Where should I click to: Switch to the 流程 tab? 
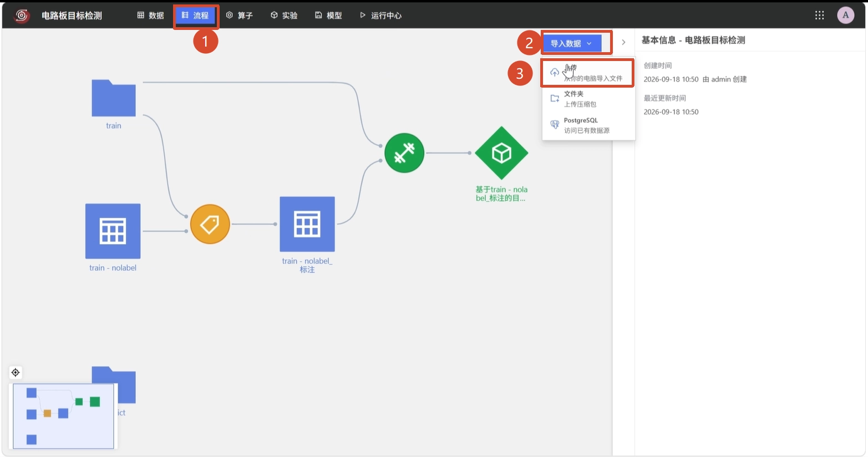(195, 16)
